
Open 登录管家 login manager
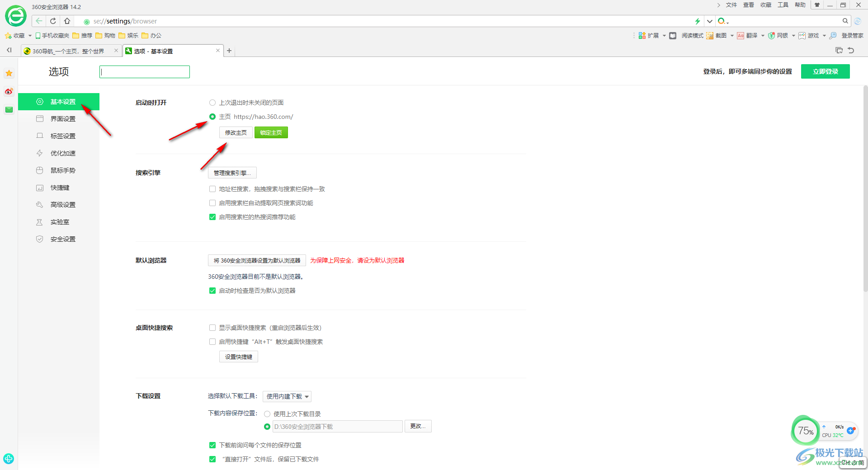[847, 35]
